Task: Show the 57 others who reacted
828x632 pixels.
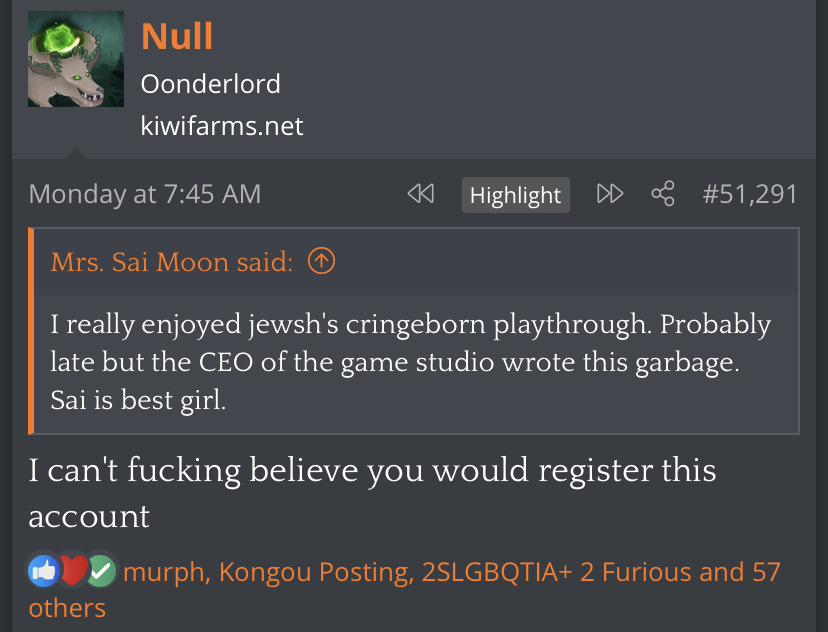Action: pyautogui.click(x=404, y=590)
